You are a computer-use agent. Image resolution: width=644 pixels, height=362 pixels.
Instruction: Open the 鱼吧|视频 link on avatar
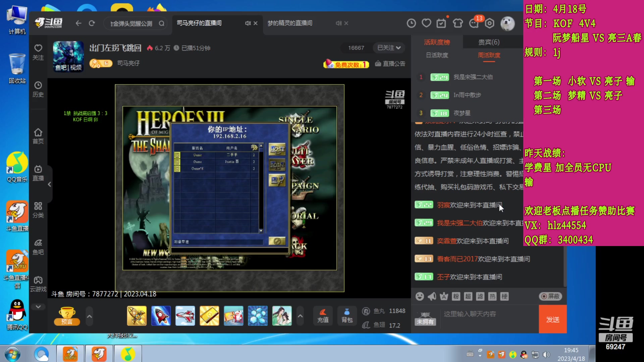(68, 68)
